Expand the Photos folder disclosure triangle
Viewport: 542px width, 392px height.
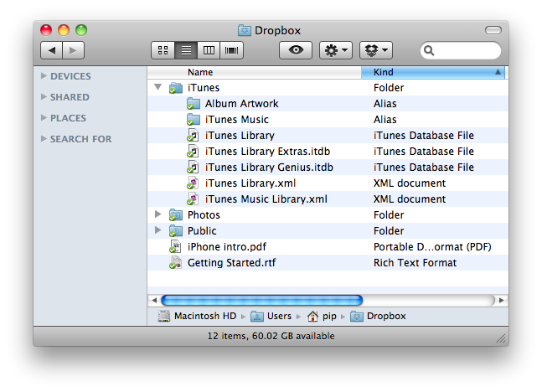(158, 214)
